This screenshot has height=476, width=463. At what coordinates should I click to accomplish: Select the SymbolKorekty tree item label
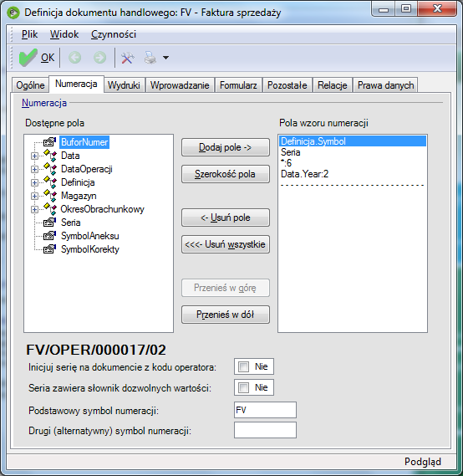(x=90, y=249)
